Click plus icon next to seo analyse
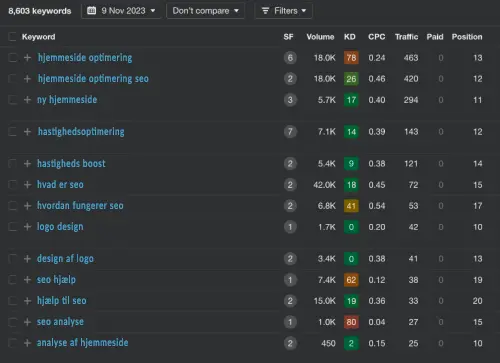 [x=27, y=322]
